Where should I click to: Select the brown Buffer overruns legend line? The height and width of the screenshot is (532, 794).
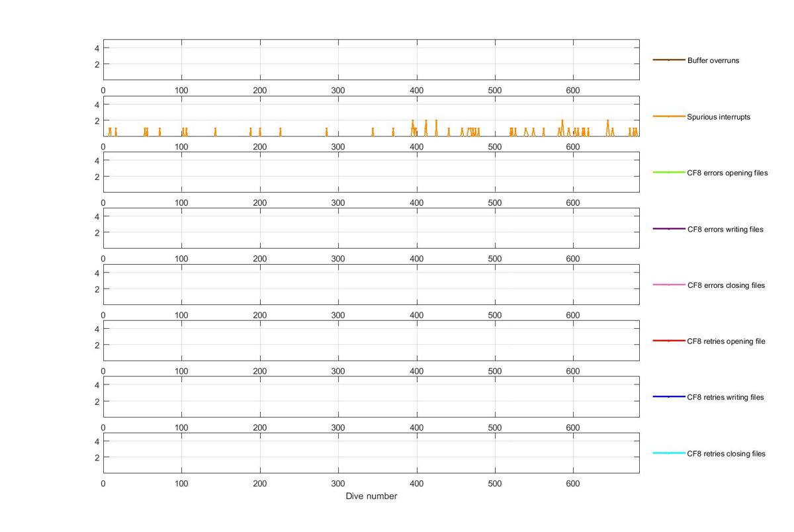(669, 60)
